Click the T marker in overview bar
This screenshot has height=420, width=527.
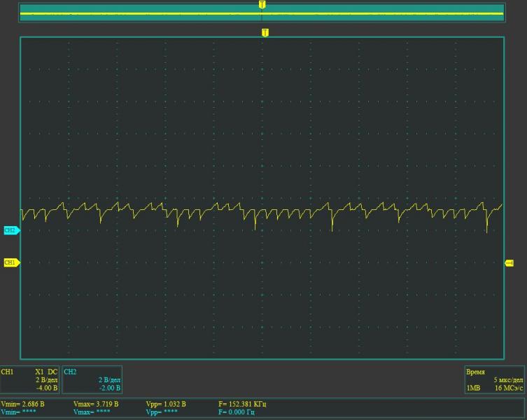(x=262, y=4)
